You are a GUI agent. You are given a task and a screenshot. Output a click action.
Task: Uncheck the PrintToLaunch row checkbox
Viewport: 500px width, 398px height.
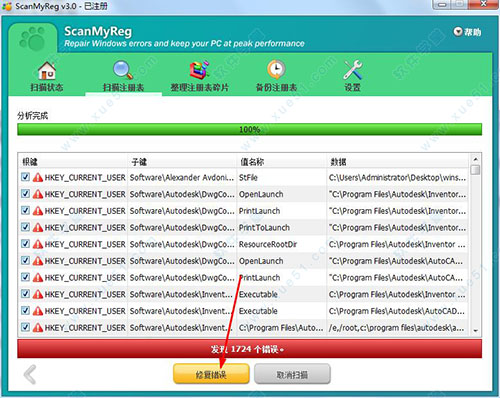pos(25,227)
